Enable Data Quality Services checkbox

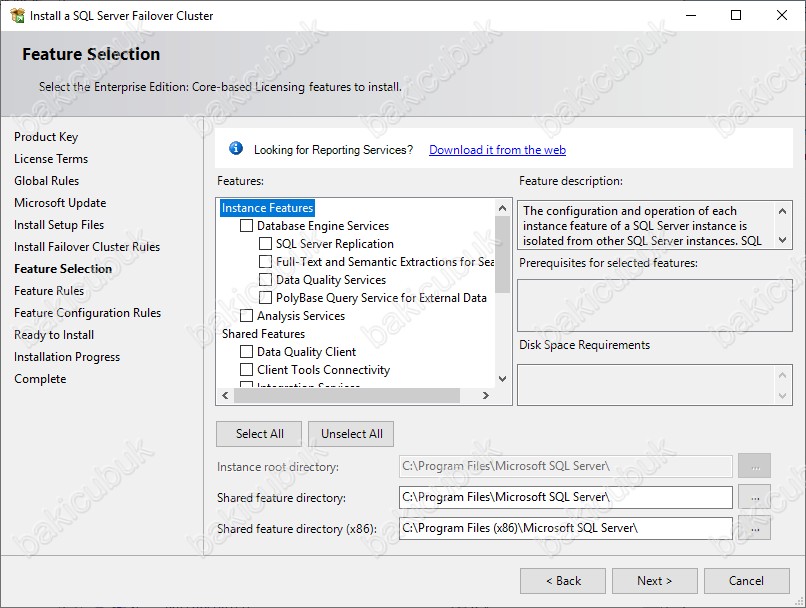[x=265, y=280]
